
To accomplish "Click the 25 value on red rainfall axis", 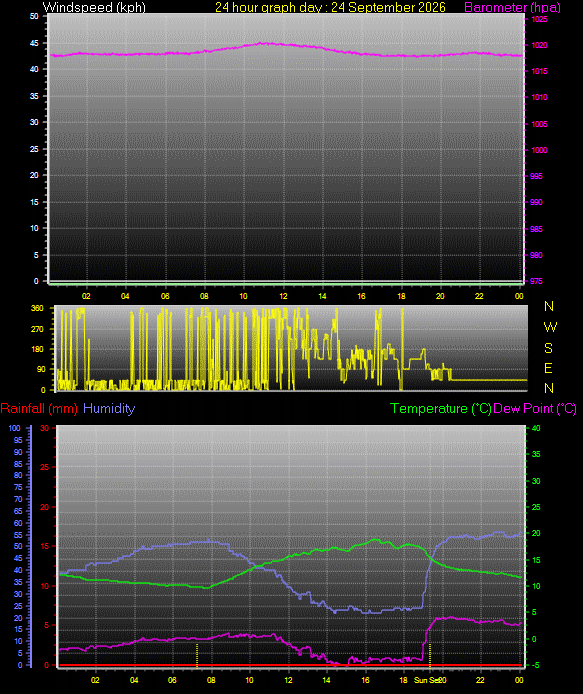I will pos(45,467).
